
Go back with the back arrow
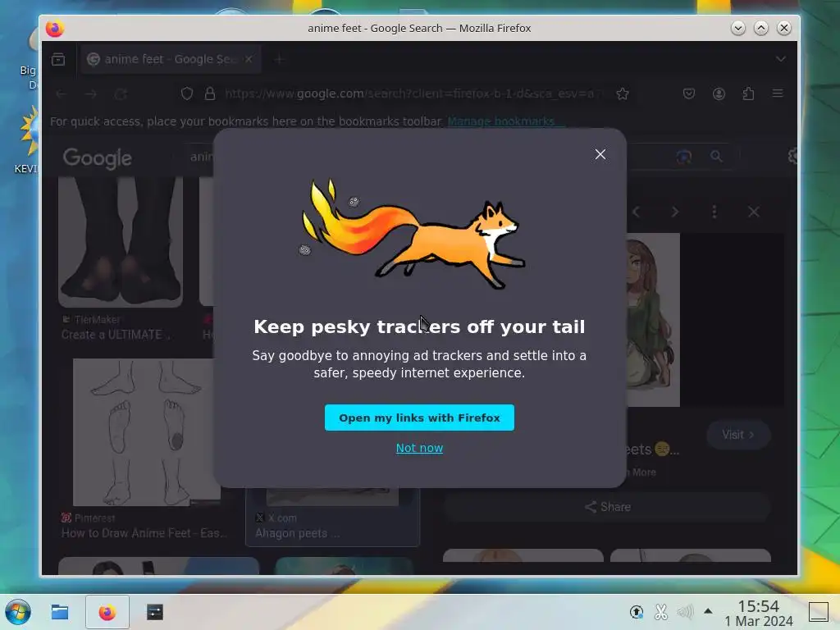click(x=61, y=94)
